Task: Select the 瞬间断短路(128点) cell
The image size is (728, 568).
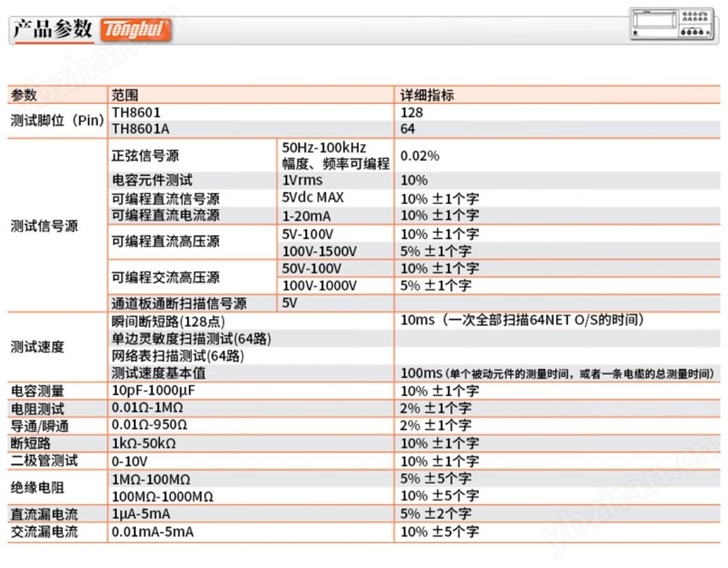Action: coord(168,321)
